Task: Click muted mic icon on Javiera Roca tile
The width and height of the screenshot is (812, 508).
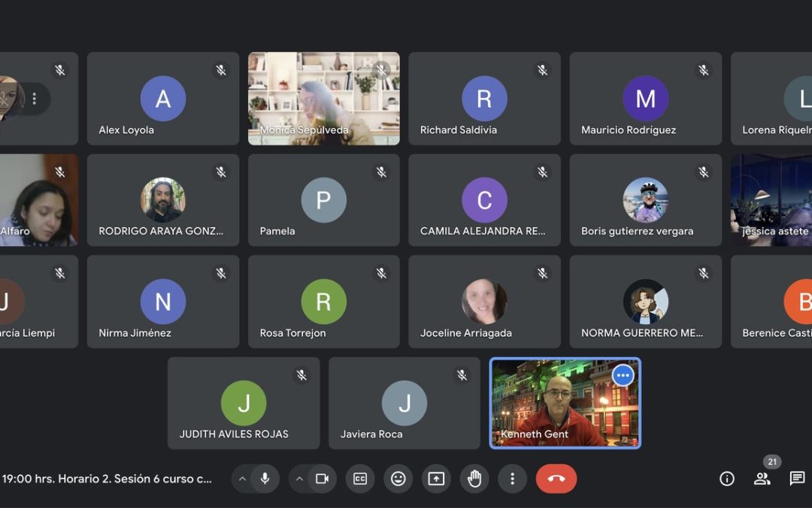Action: [462, 375]
